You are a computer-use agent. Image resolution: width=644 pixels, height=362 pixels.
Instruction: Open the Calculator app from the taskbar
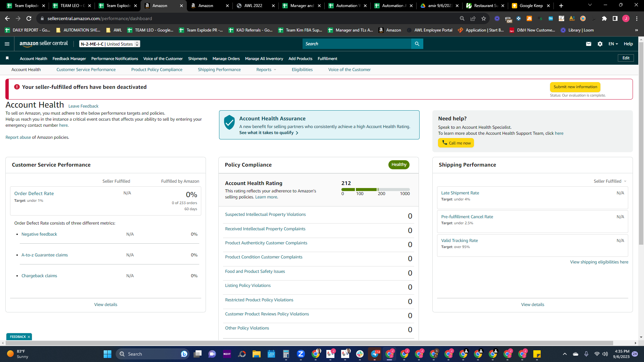click(286, 354)
